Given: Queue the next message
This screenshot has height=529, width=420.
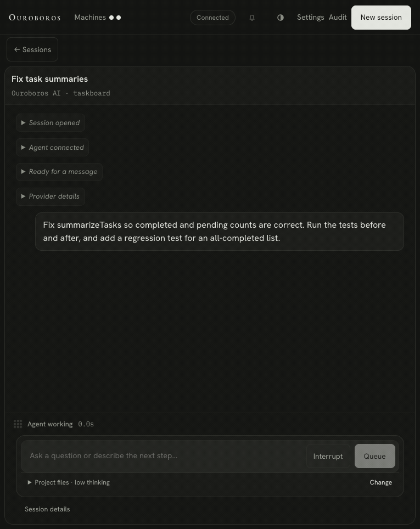Looking at the screenshot, I should tap(375, 456).
